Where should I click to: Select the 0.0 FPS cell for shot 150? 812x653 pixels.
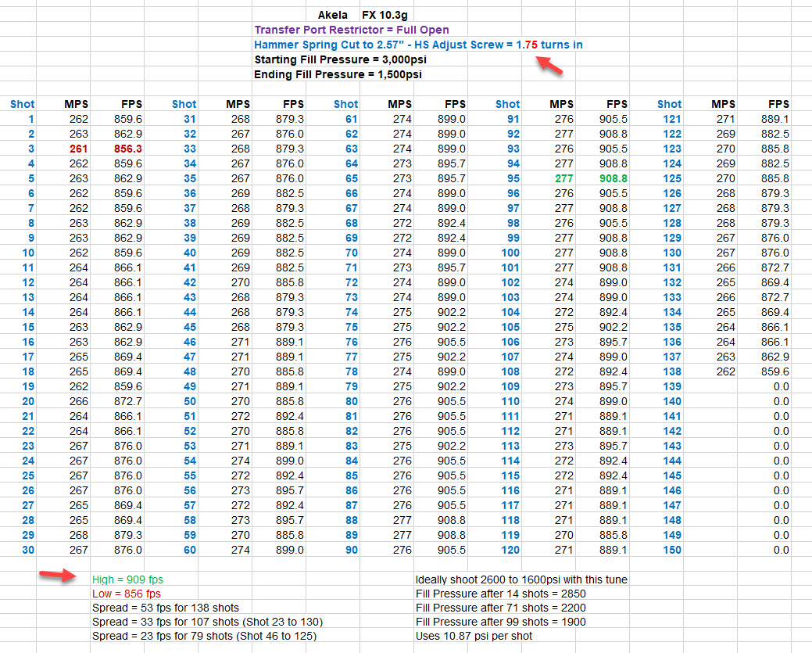point(782,550)
